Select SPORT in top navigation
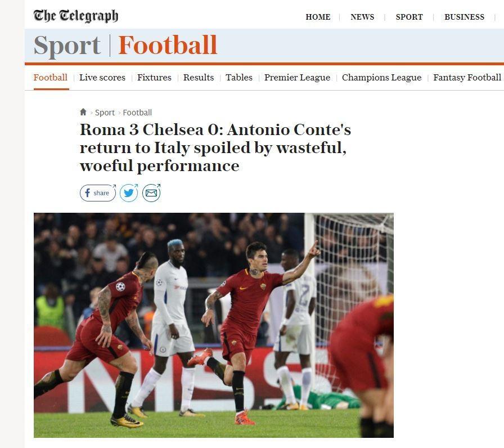This screenshot has width=504, height=448. 409,17
